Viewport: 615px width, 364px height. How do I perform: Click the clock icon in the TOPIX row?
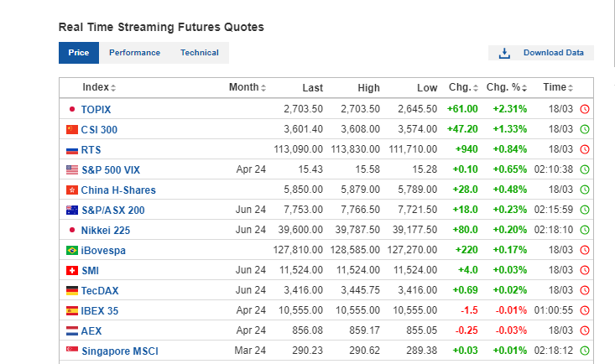[585, 109]
